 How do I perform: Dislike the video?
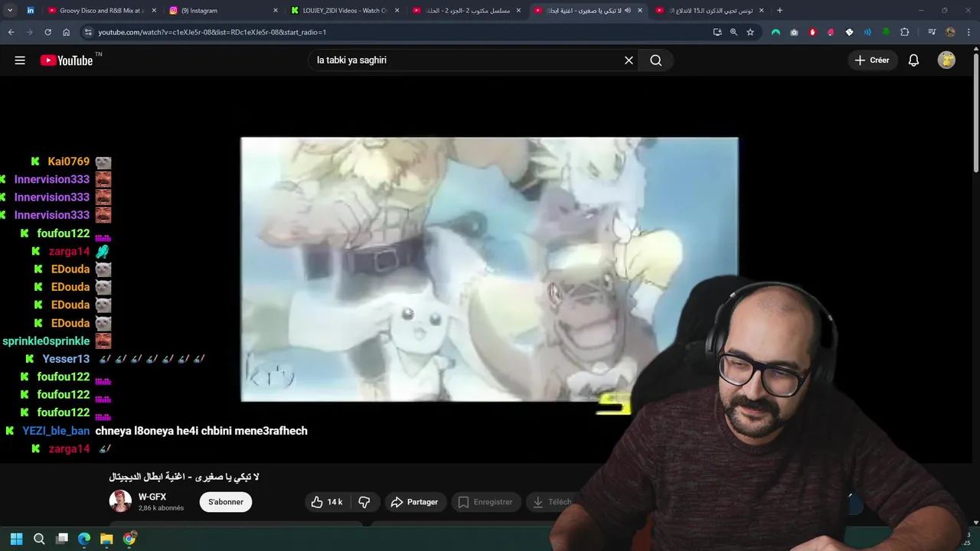click(x=364, y=502)
